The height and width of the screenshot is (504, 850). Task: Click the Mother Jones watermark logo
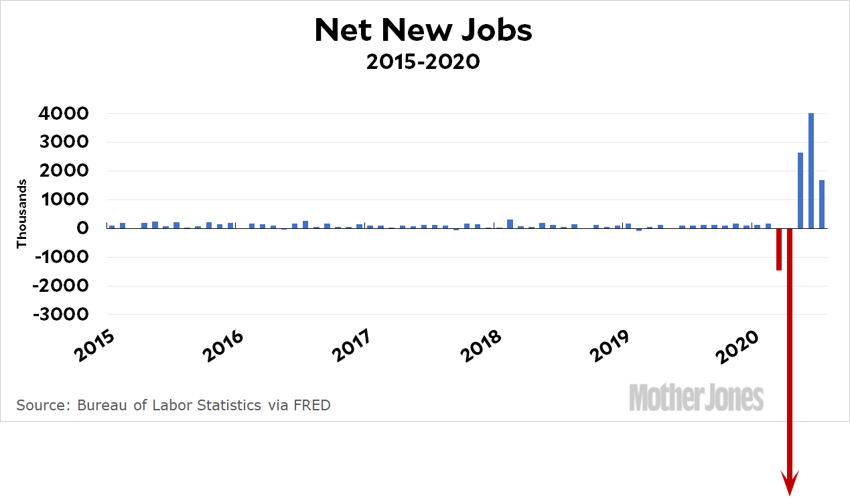click(x=696, y=398)
